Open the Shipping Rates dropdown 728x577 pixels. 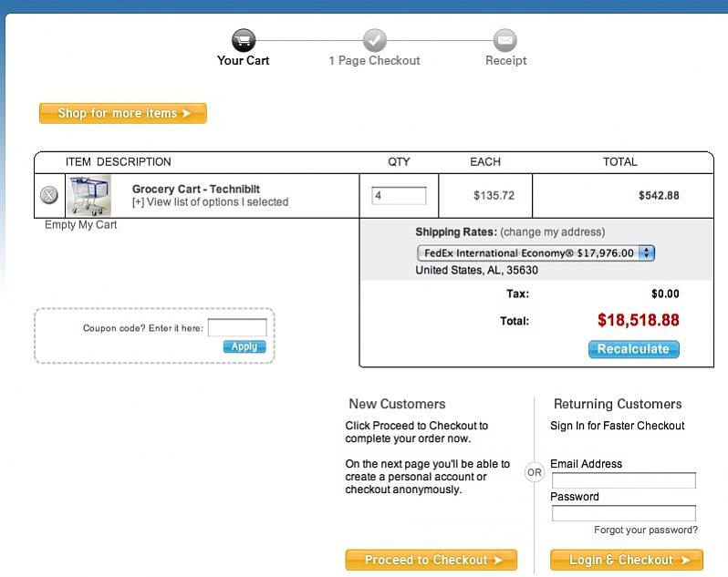536,253
